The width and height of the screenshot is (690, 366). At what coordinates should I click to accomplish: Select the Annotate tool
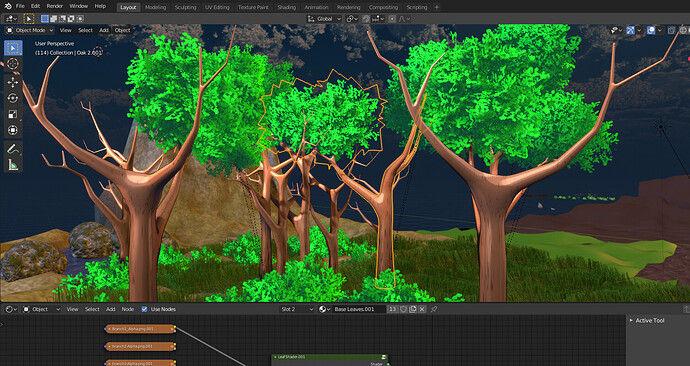click(x=13, y=149)
